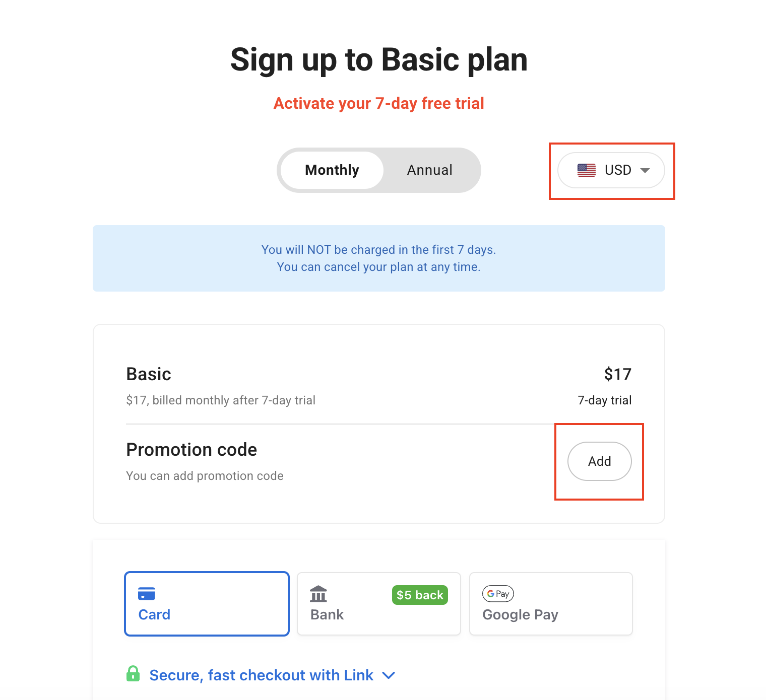766x700 pixels.
Task: Click the $5 back badge
Action: point(420,595)
